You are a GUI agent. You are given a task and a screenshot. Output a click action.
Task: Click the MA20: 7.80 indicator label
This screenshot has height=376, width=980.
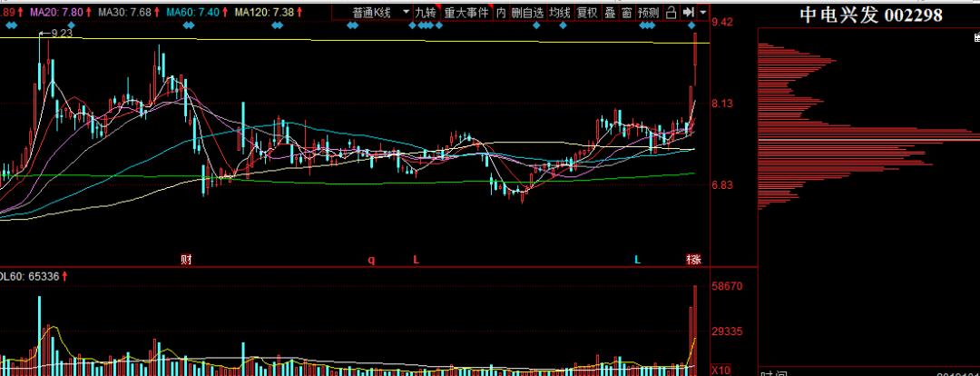coord(57,11)
